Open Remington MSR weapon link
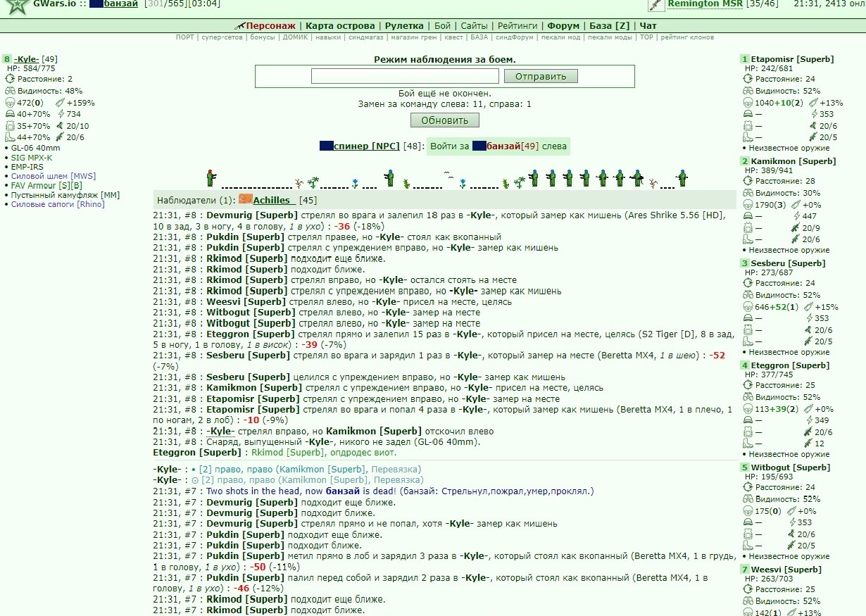Screen dimensions: 866x616 click(x=705, y=4)
